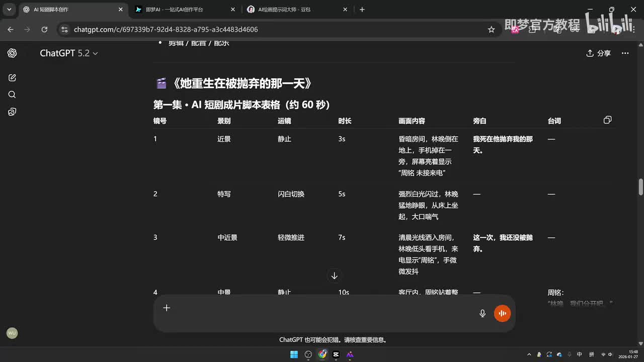Close the AI 短剧脚本创作 tab
The width and height of the screenshot is (644, 362).
pyautogui.click(x=120, y=10)
